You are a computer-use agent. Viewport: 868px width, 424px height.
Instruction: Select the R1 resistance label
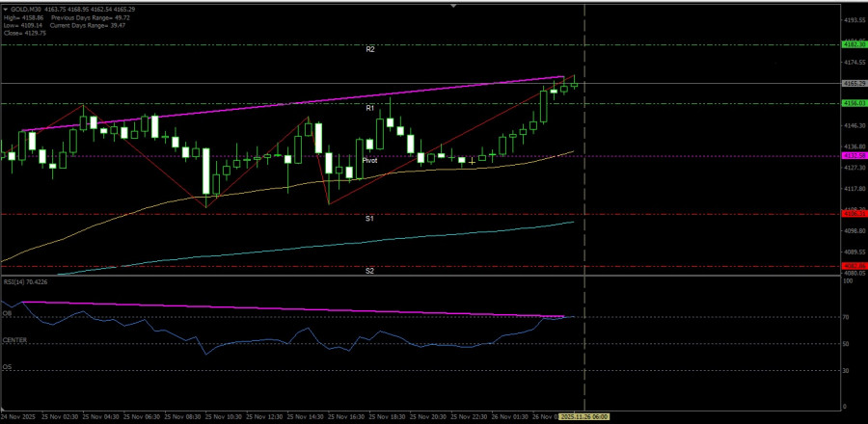(x=370, y=108)
